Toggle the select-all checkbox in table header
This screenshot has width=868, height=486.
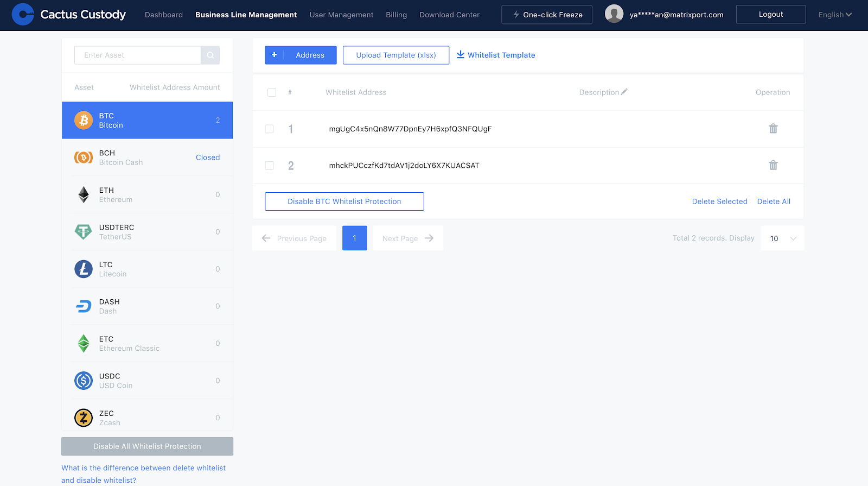272,92
